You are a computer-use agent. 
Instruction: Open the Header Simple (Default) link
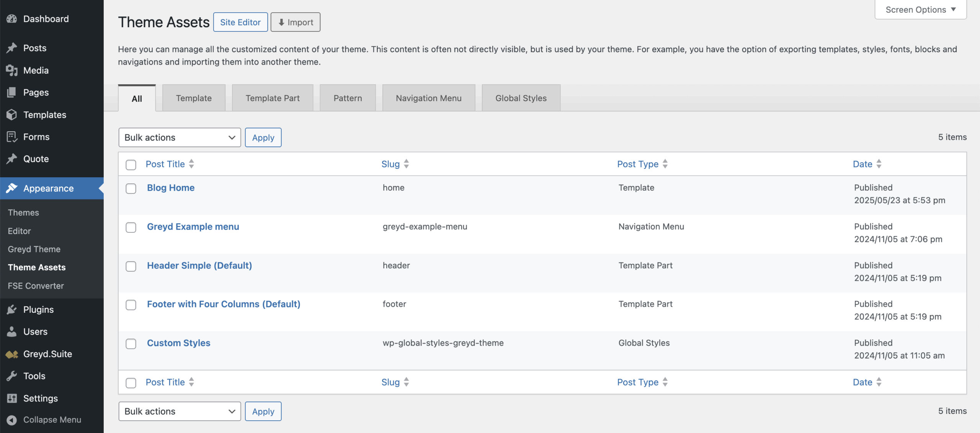[199, 265]
